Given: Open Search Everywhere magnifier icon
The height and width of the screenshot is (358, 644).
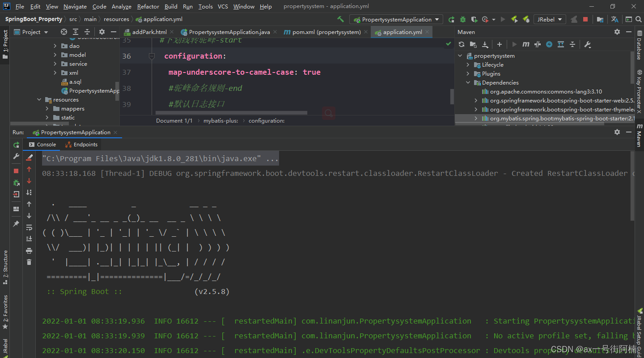Looking at the screenshot, I should pyautogui.click(x=639, y=19).
